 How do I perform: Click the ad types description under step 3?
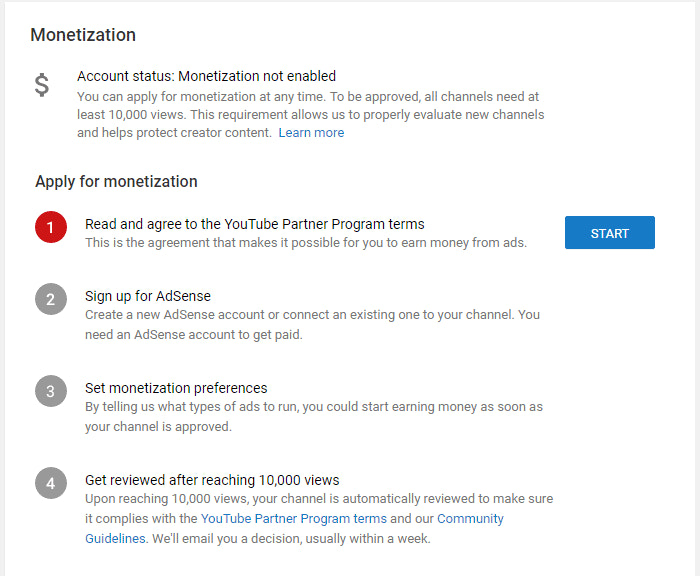pyautogui.click(x=313, y=417)
